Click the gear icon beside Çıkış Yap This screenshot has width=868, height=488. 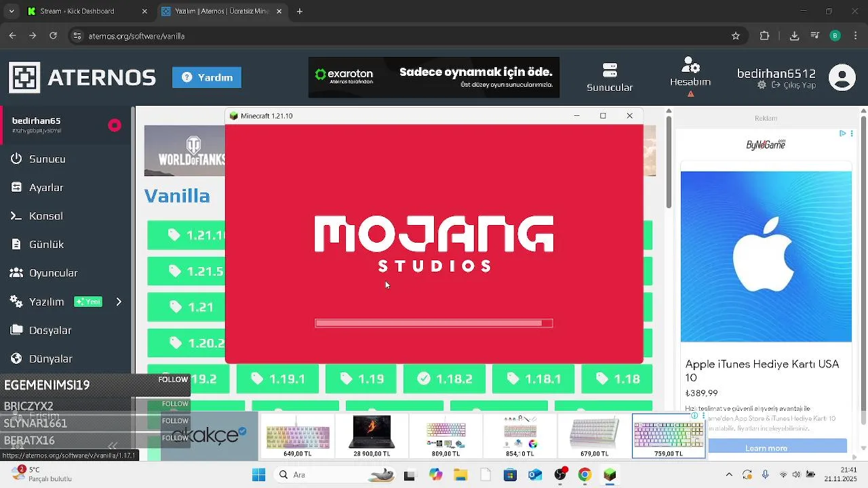(x=762, y=85)
